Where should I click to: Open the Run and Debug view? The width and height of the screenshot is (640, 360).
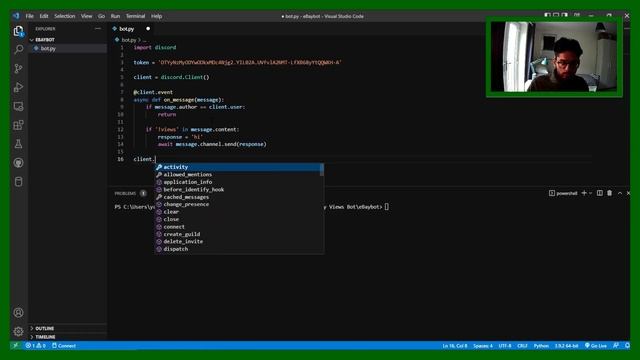18,87
